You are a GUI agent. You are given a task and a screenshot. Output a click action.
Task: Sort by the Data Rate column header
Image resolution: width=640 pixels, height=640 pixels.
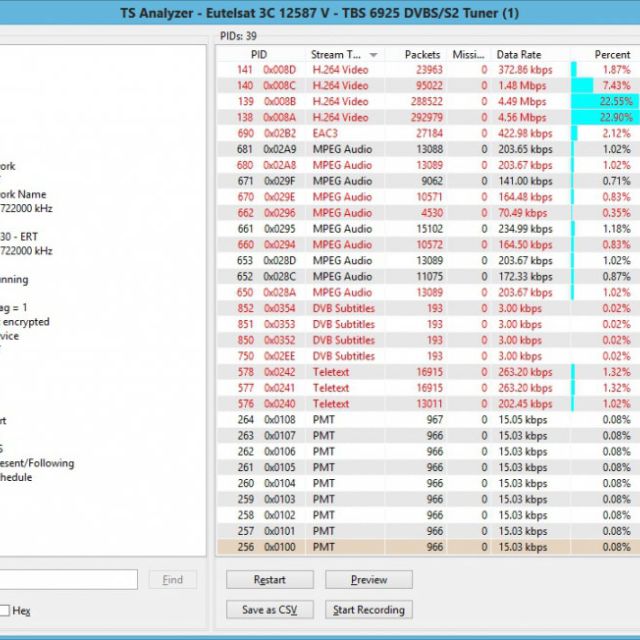(x=530, y=54)
